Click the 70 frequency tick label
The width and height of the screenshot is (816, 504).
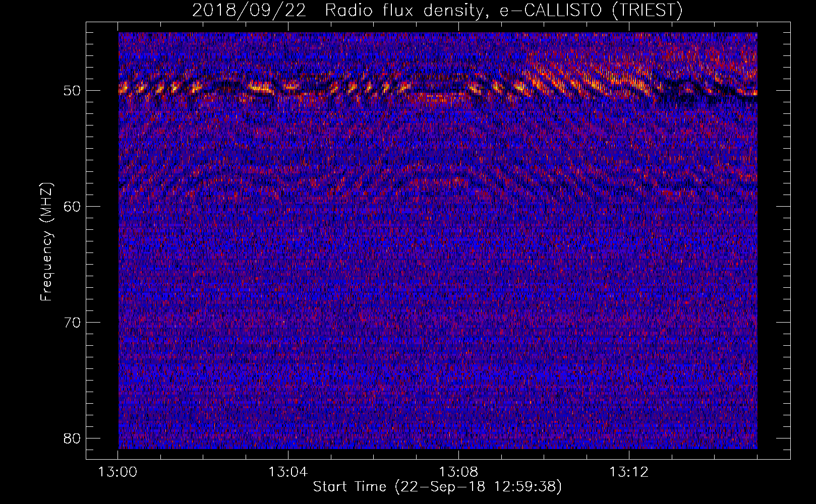(73, 323)
